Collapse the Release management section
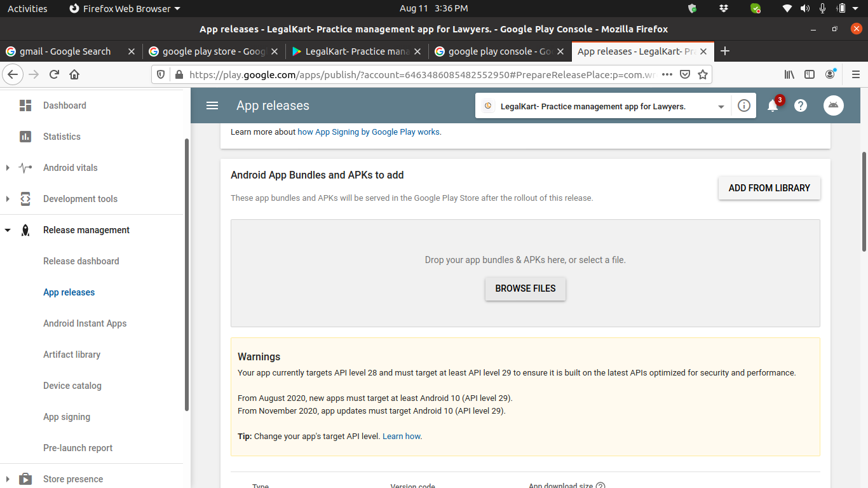This screenshot has width=868, height=488. coord(8,230)
